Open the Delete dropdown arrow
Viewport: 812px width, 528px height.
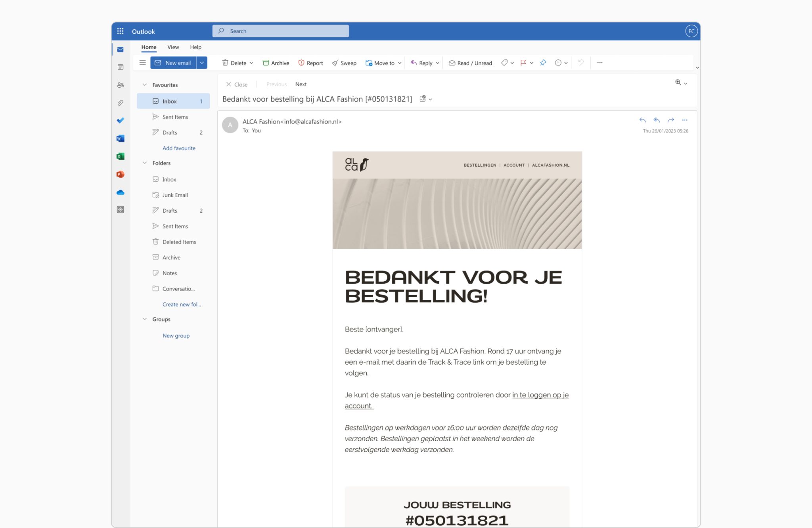click(x=251, y=63)
